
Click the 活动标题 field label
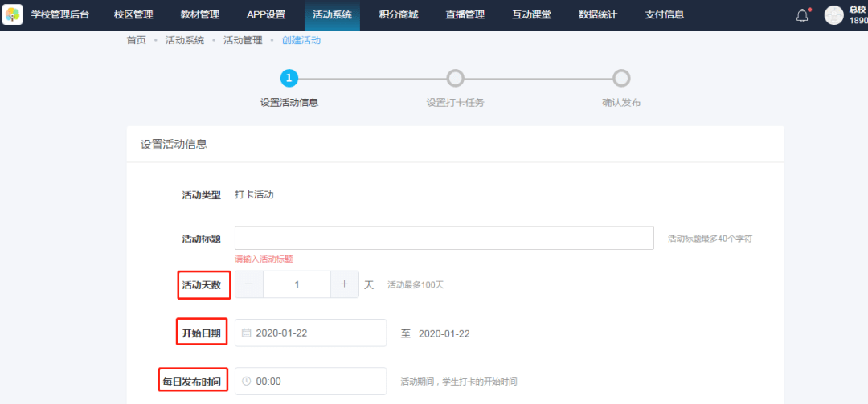(202, 239)
